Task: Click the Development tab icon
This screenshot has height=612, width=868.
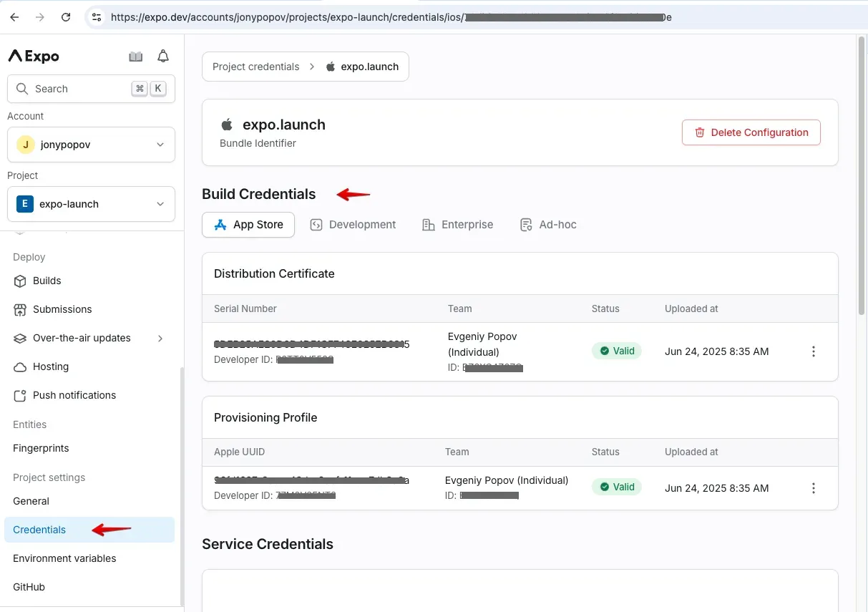Action: coord(316,225)
